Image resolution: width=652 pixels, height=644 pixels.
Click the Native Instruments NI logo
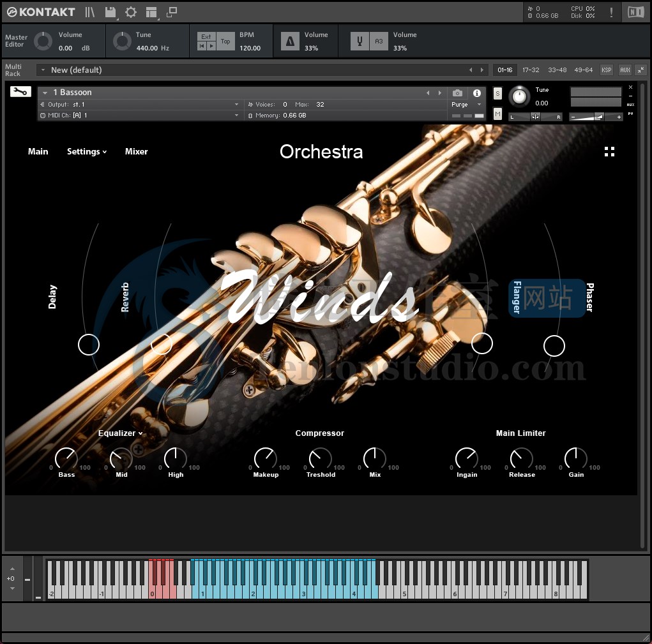coord(636,12)
